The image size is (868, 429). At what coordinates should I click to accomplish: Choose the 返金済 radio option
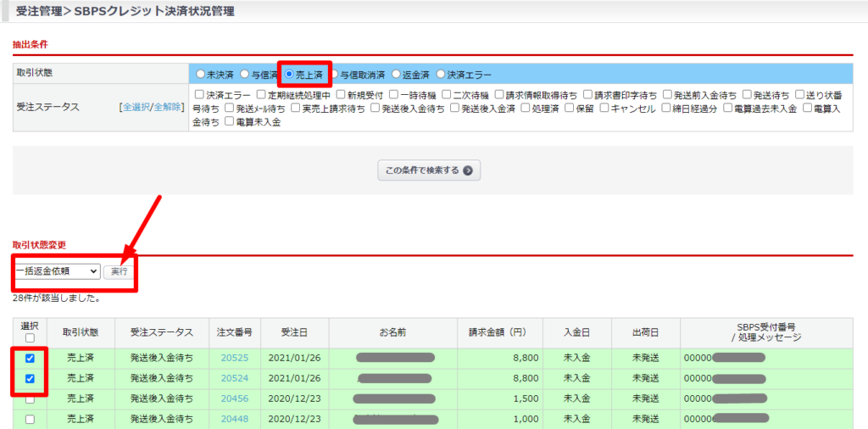[x=396, y=74]
